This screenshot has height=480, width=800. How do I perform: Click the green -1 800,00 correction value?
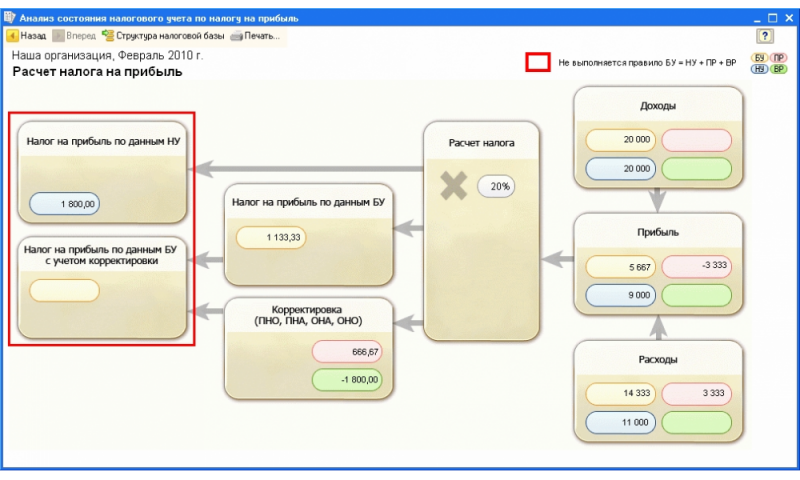[347, 379]
